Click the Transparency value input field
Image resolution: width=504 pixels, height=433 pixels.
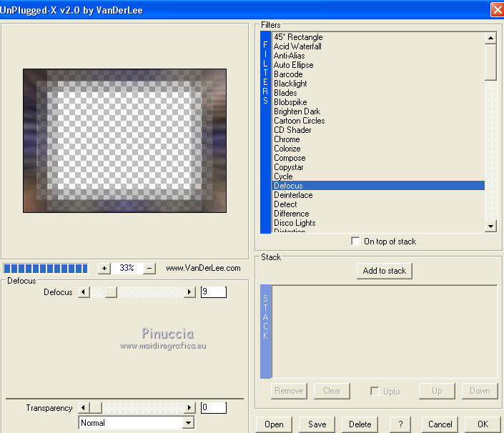click(214, 407)
